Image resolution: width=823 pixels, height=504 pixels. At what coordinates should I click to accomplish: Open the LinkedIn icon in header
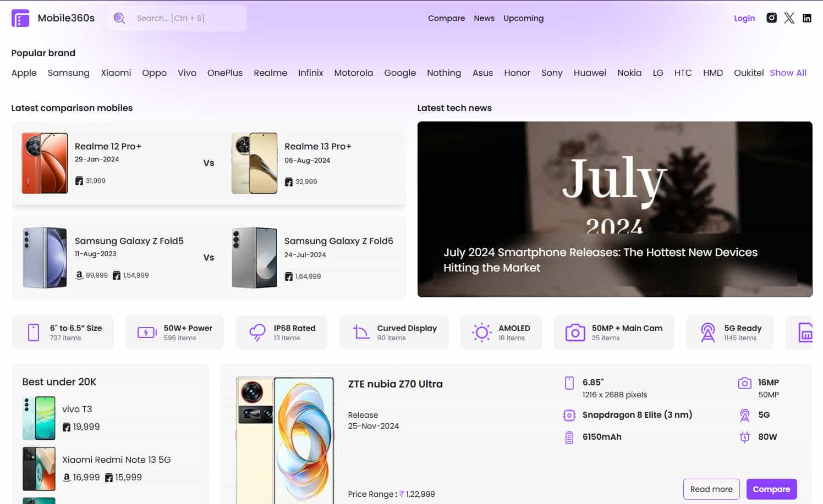[x=807, y=18]
